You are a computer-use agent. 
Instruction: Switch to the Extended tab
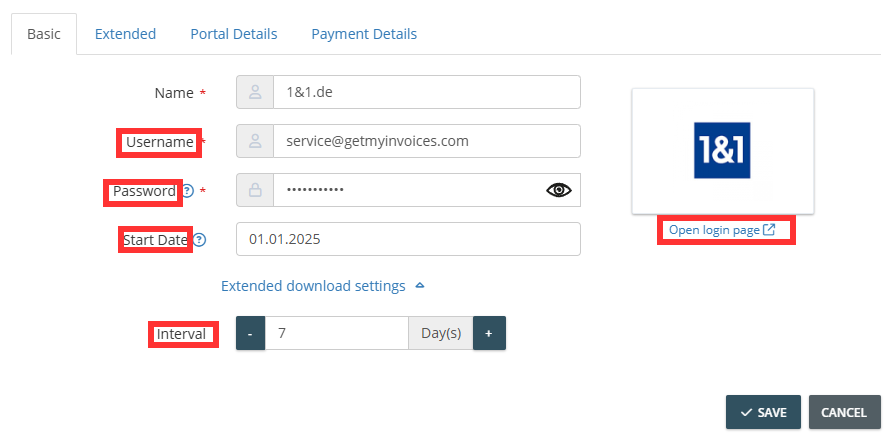tap(125, 34)
